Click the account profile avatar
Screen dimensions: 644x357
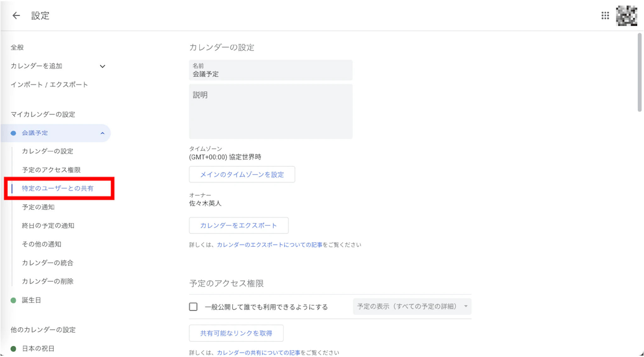pyautogui.click(x=626, y=15)
